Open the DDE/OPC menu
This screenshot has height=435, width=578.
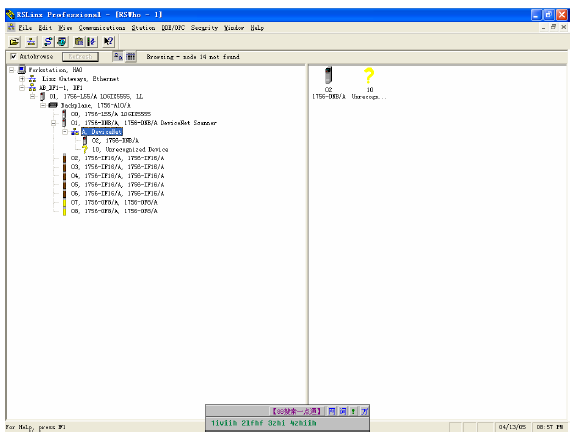click(173, 28)
